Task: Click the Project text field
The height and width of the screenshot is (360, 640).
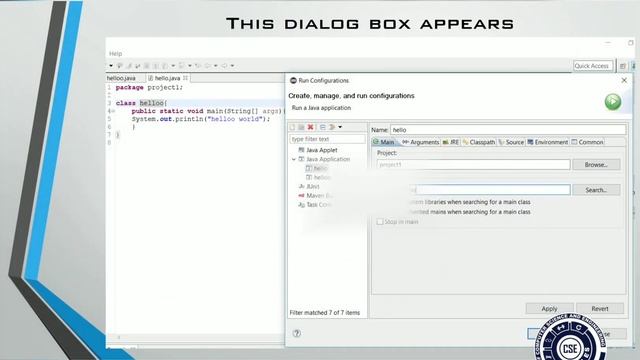Action: click(473, 164)
